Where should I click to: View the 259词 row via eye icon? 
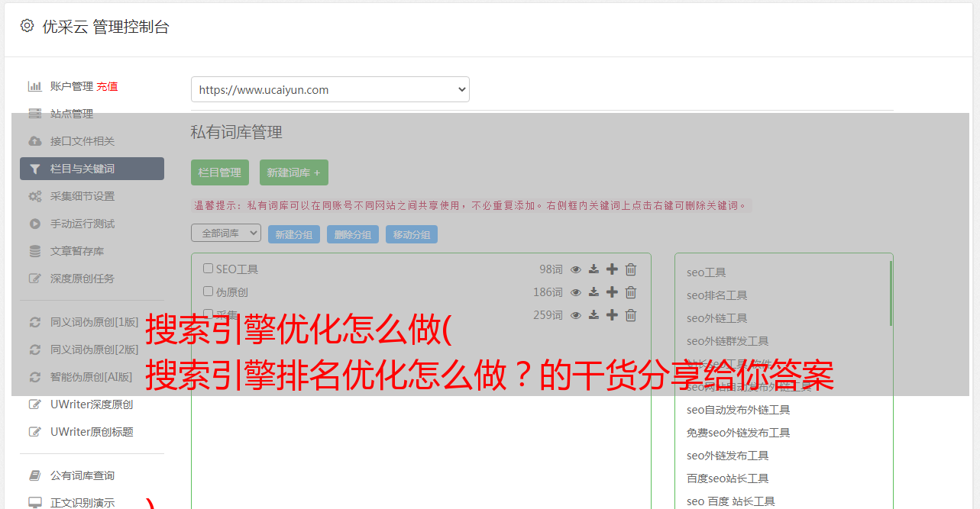point(576,315)
